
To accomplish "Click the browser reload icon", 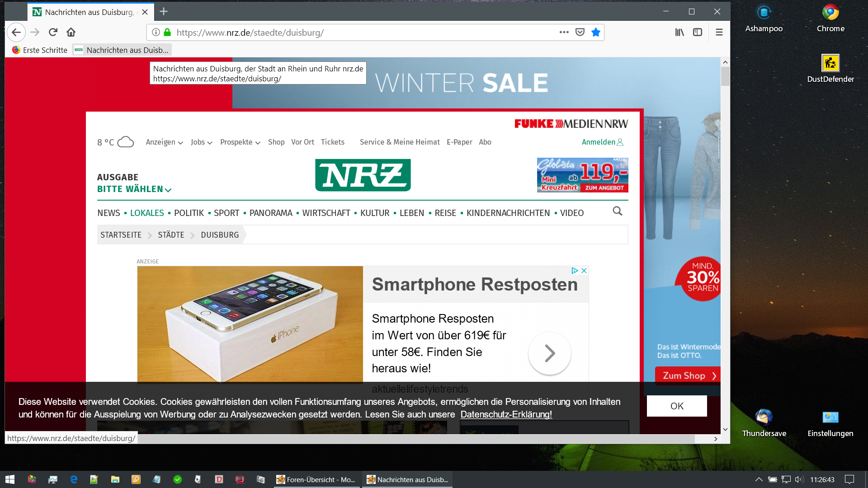I will pos(53,32).
